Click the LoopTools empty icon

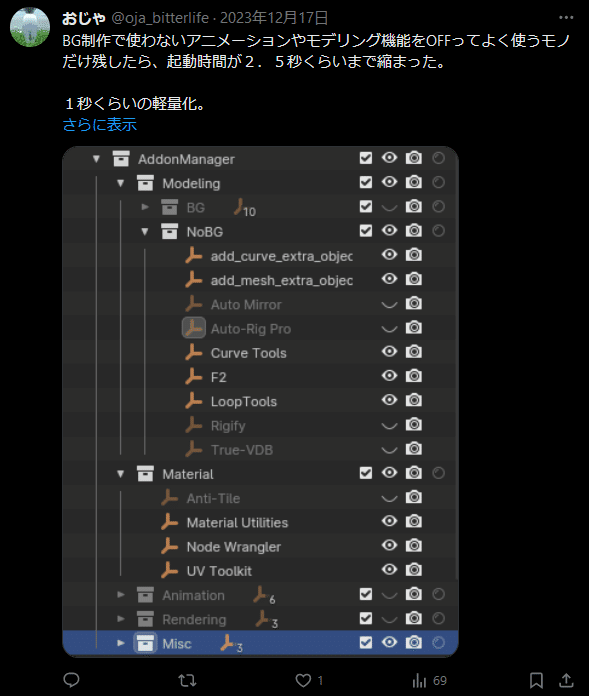[194, 401]
